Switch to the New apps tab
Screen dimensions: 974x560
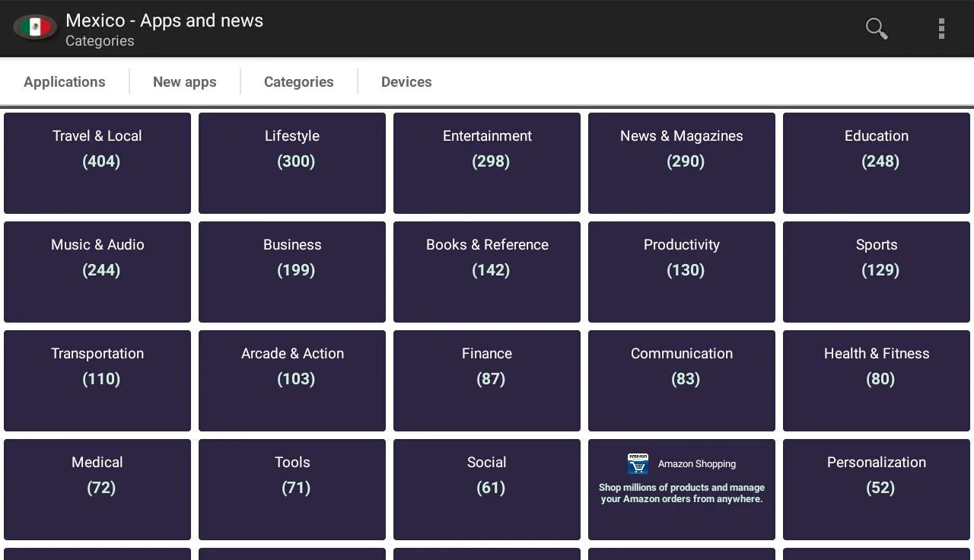[185, 82]
